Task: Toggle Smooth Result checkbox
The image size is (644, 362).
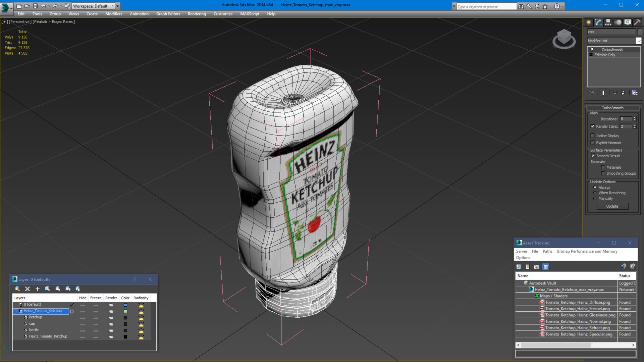Action: point(593,156)
